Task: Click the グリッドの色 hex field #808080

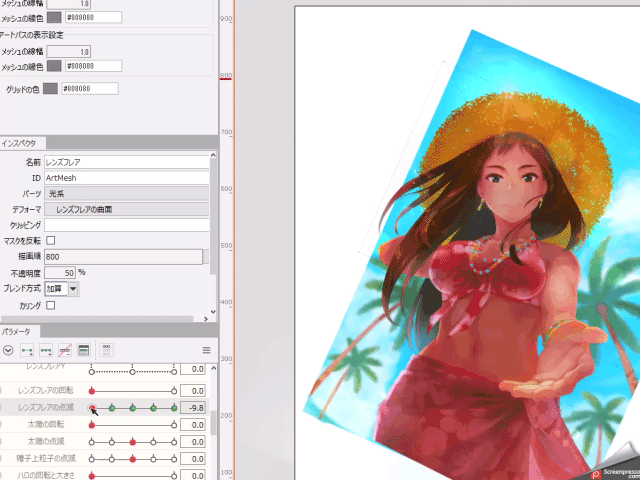Action: click(x=90, y=89)
